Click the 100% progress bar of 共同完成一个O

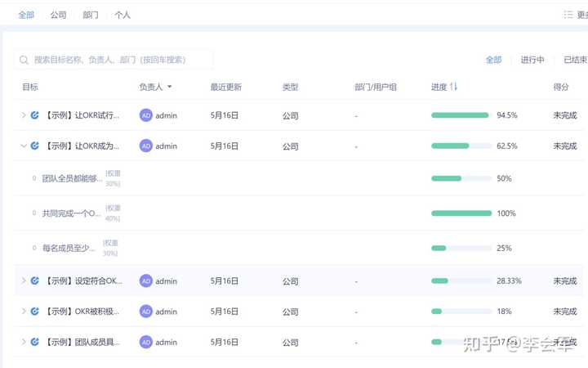pyautogui.click(x=461, y=213)
